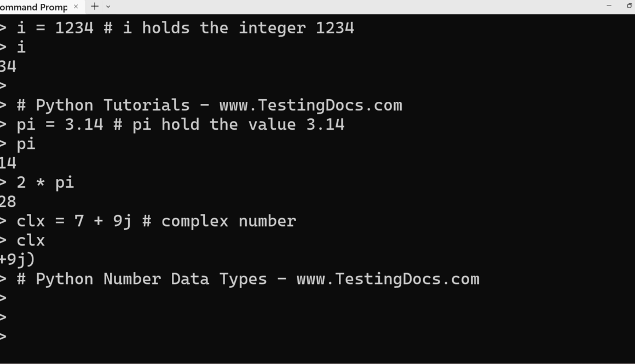Click the www.TestingDocs.com text in Tutorials comment
Image resolution: width=635 pixels, height=364 pixels.
coord(310,105)
